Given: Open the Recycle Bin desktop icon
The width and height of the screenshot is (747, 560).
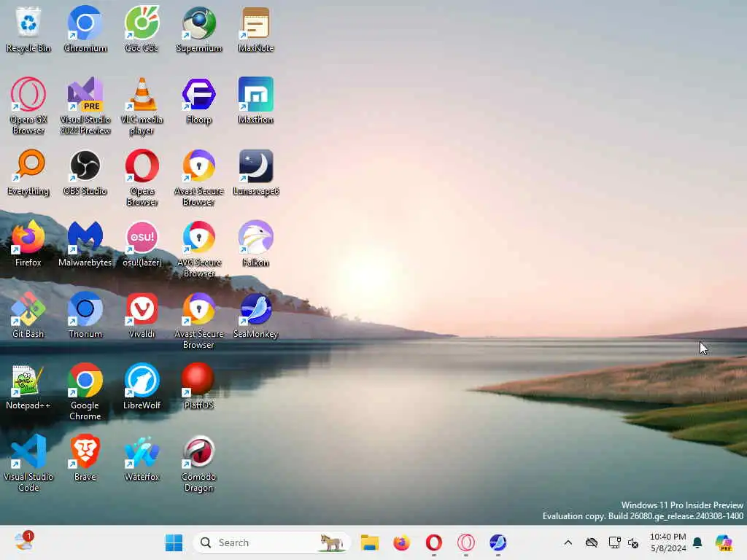Looking at the screenshot, I should coord(28,29).
